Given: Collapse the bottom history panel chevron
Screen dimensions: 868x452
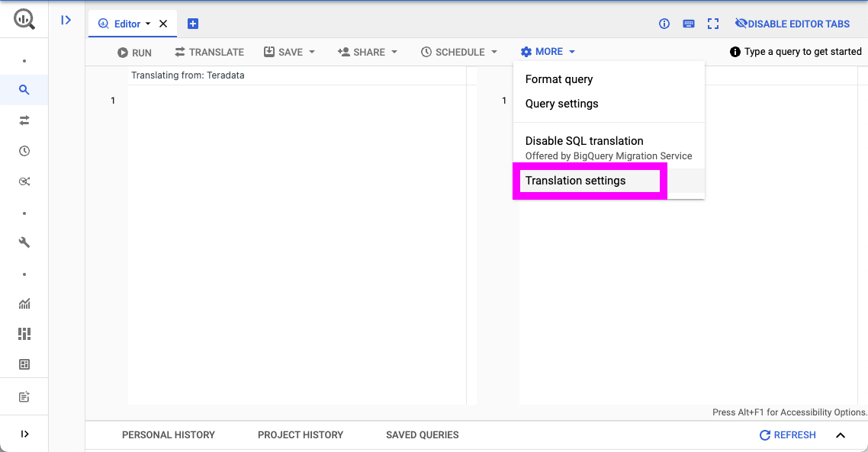Looking at the screenshot, I should pos(840,434).
